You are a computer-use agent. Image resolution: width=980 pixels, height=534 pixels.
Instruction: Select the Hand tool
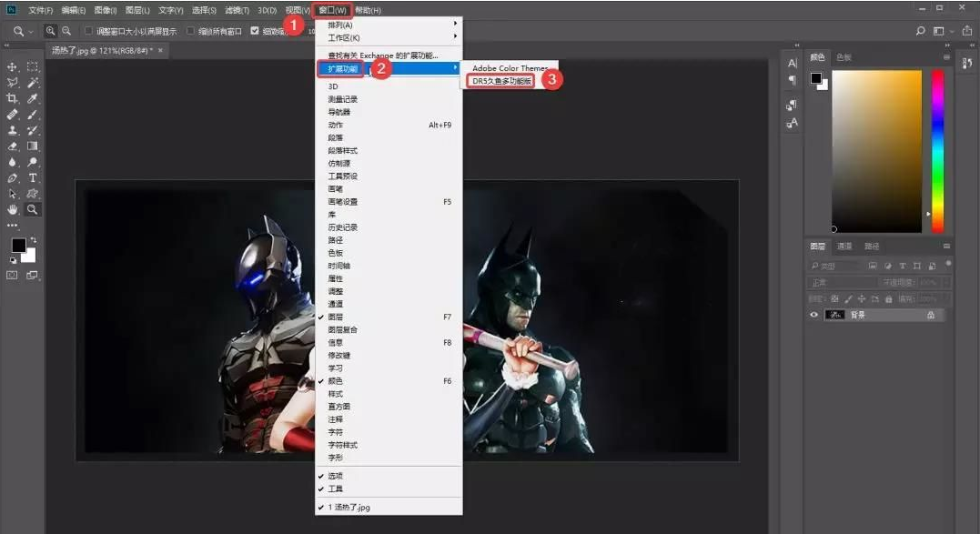click(x=12, y=210)
